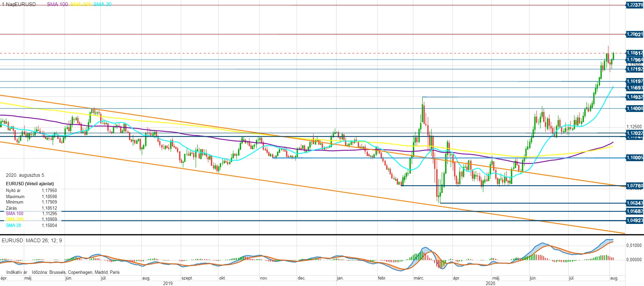Click the 'MACD 26; 12; 9' indicator label
Screen dimensions: 644x286
44,241
